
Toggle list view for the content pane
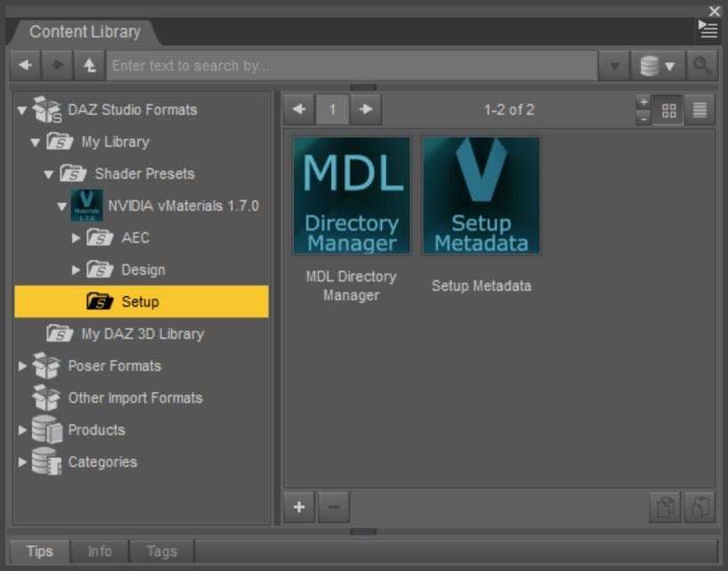coord(699,109)
